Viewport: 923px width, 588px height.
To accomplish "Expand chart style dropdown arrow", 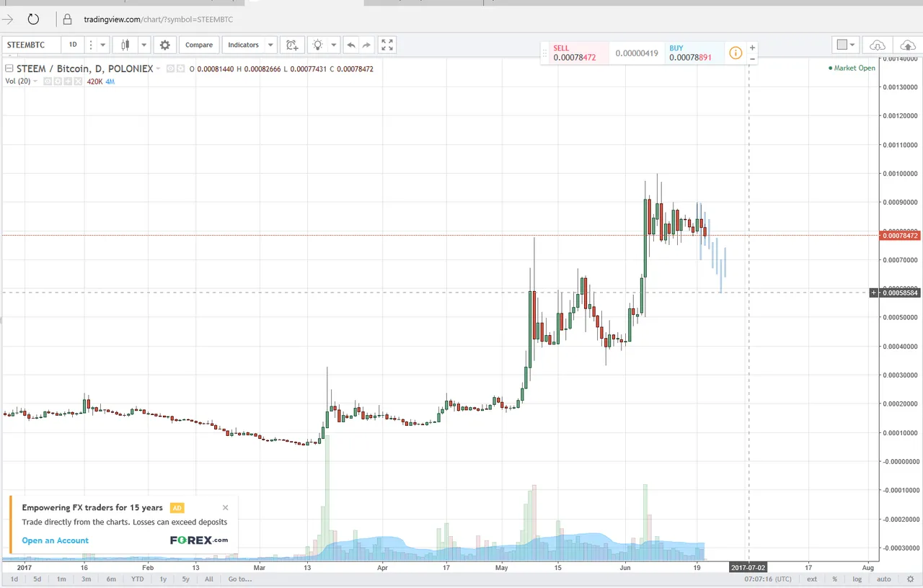I will (143, 45).
